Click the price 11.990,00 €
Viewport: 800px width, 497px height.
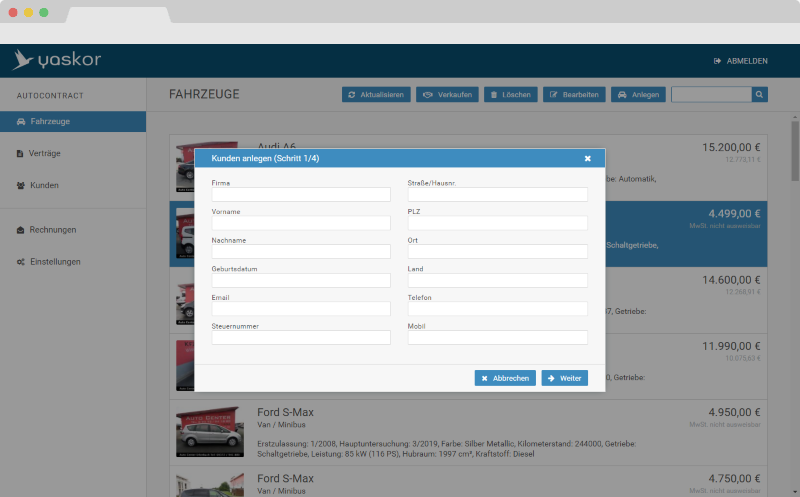[731, 346]
